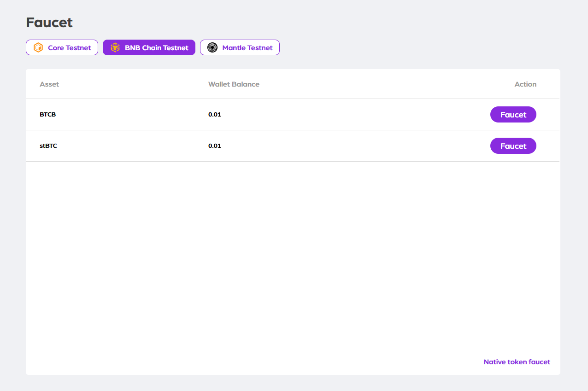This screenshot has height=391, width=588.
Task: Click the Core Testnet hexagon icon
Action: 38,47
